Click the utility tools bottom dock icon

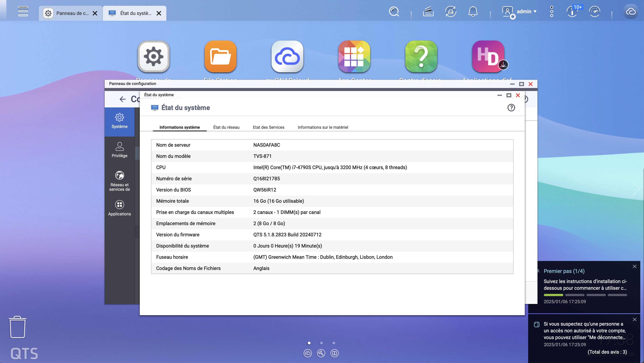point(321,353)
